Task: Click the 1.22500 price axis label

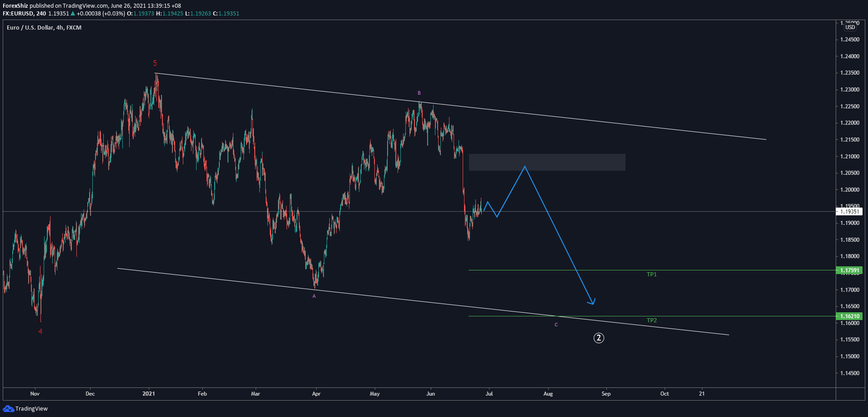Action: click(850, 107)
